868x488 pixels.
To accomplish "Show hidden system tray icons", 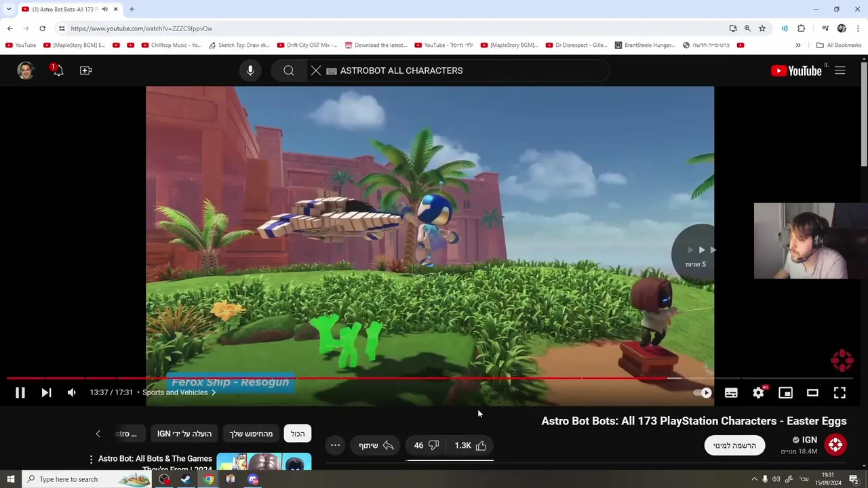I will (x=754, y=479).
